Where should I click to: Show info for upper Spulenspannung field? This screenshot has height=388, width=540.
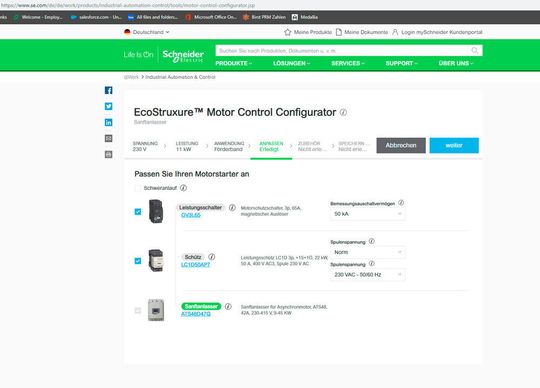(372, 241)
